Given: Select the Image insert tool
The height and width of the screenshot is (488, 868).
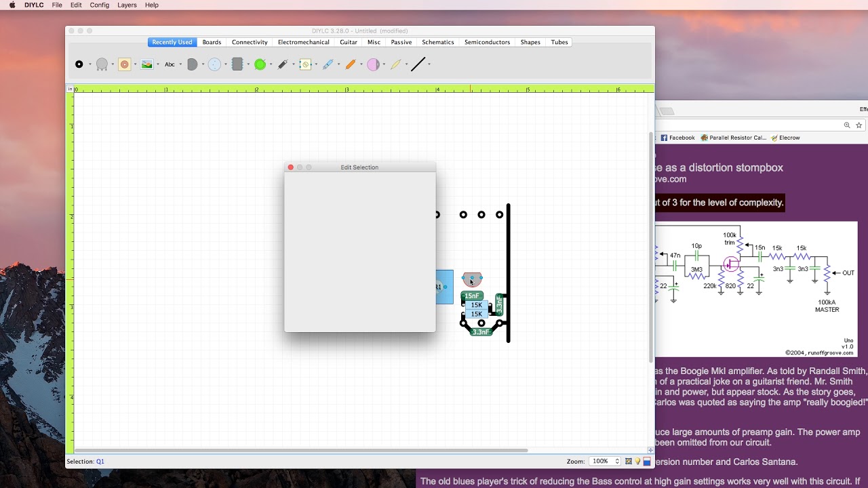Looking at the screenshot, I should pyautogui.click(x=146, y=64).
